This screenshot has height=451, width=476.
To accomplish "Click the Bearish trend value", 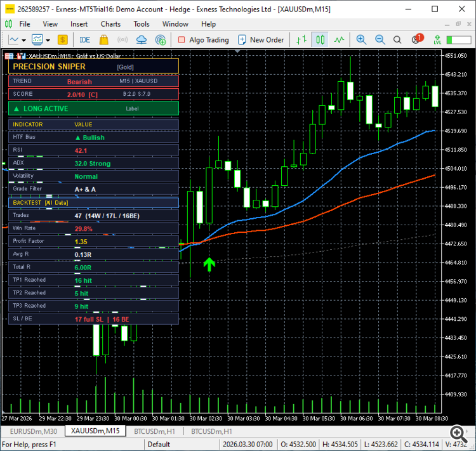I will coord(79,82).
